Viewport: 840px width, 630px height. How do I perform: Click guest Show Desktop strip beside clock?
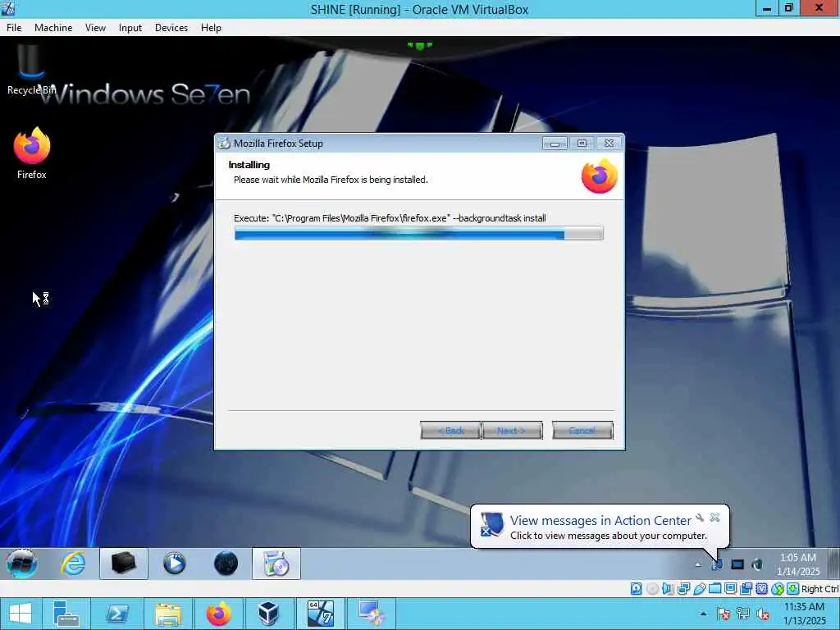pos(834,564)
